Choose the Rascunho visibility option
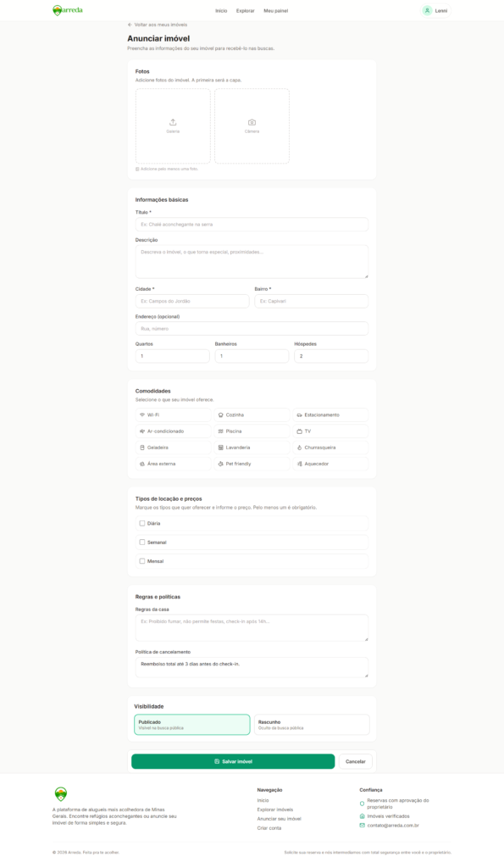This screenshot has height=868, width=504. tap(312, 725)
